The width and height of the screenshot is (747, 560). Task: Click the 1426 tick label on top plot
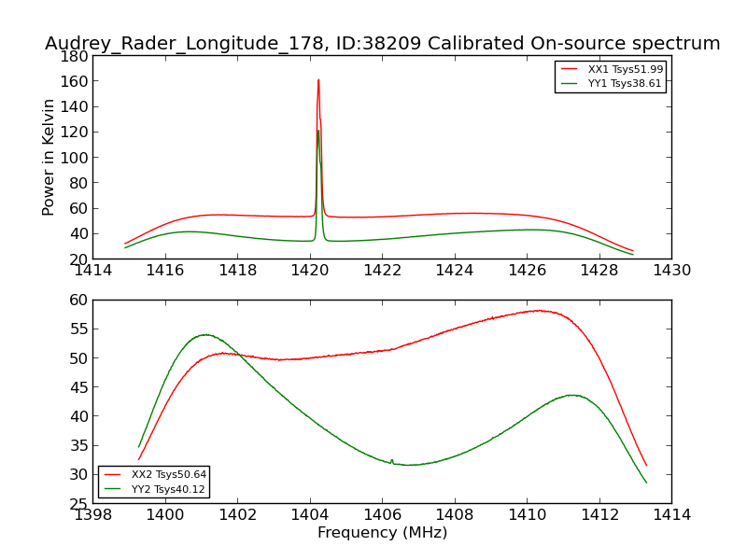coord(528,270)
